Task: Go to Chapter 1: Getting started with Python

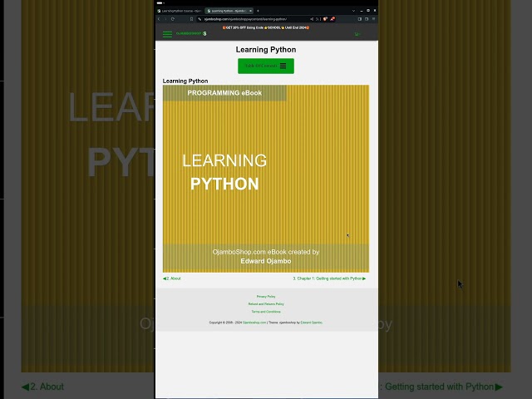Action: pyautogui.click(x=329, y=278)
